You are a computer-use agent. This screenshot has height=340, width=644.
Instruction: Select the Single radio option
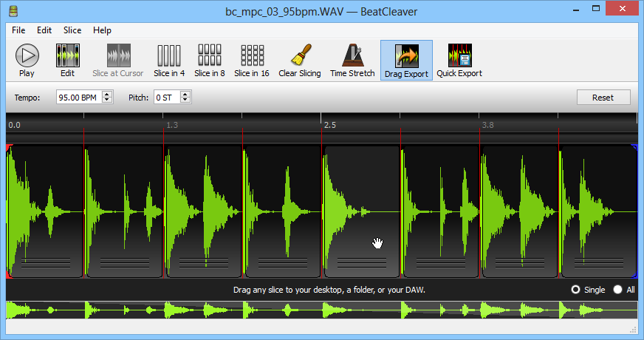tap(576, 290)
